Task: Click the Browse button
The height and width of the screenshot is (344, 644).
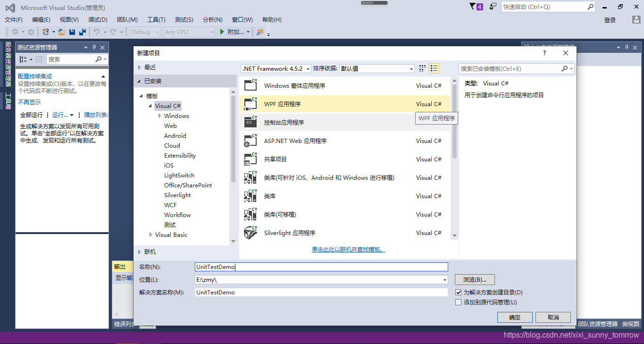Action: tap(475, 279)
